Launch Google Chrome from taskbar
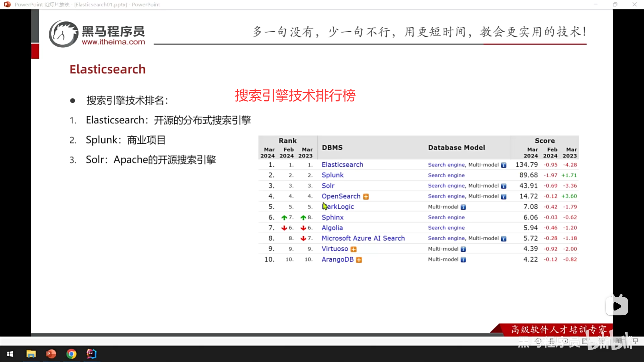This screenshot has height=362, width=644. tap(71, 354)
